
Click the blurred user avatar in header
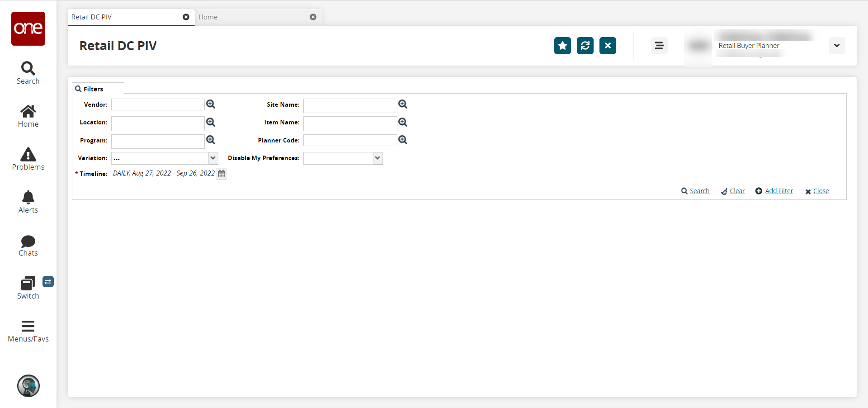(698, 46)
